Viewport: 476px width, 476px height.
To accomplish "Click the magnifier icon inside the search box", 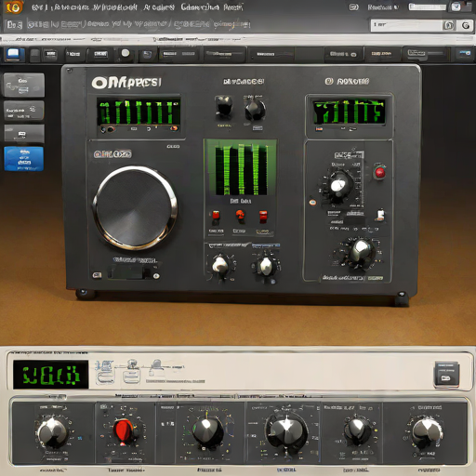I will 449,25.
